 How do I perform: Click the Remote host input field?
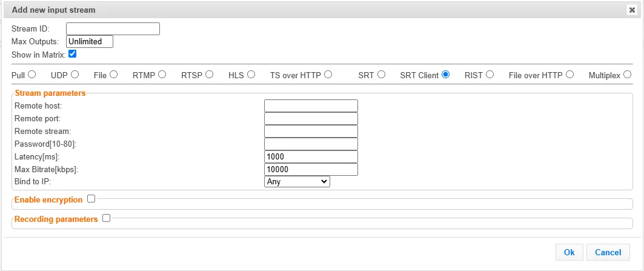pyautogui.click(x=311, y=105)
